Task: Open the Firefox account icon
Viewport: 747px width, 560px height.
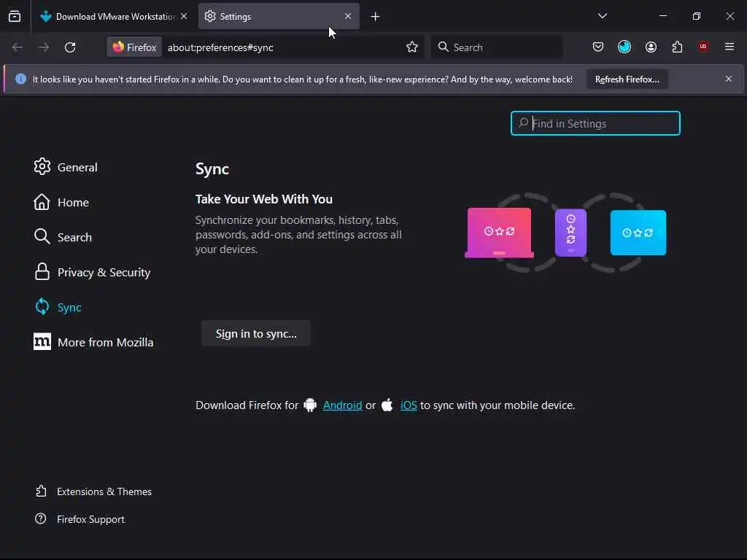Action: click(x=651, y=47)
